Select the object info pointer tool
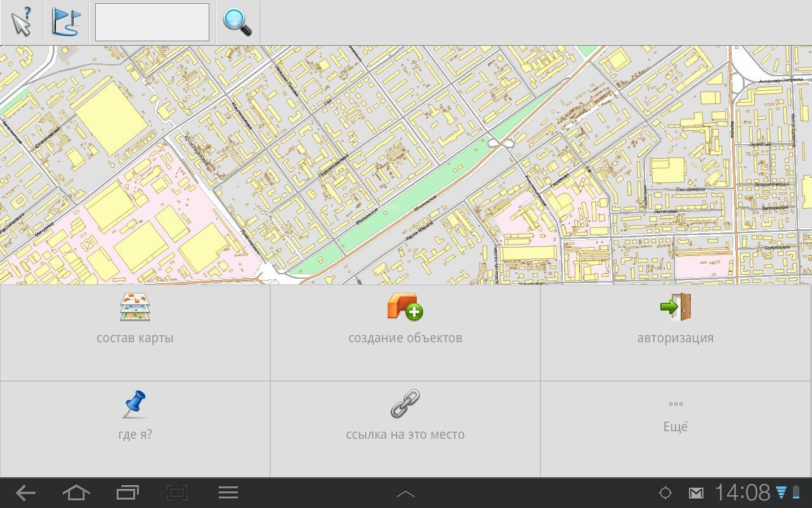Viewport: 812px width, 508px height. (22, 22)
